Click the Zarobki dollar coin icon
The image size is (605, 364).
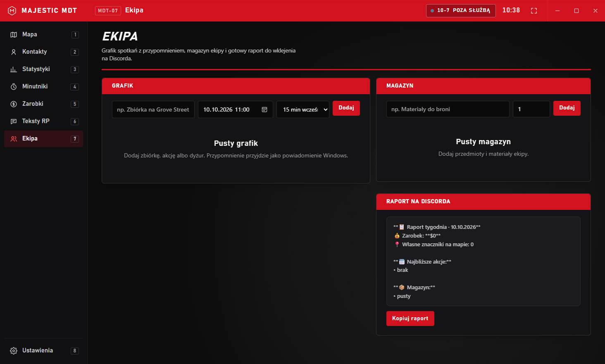click(14, 104)
